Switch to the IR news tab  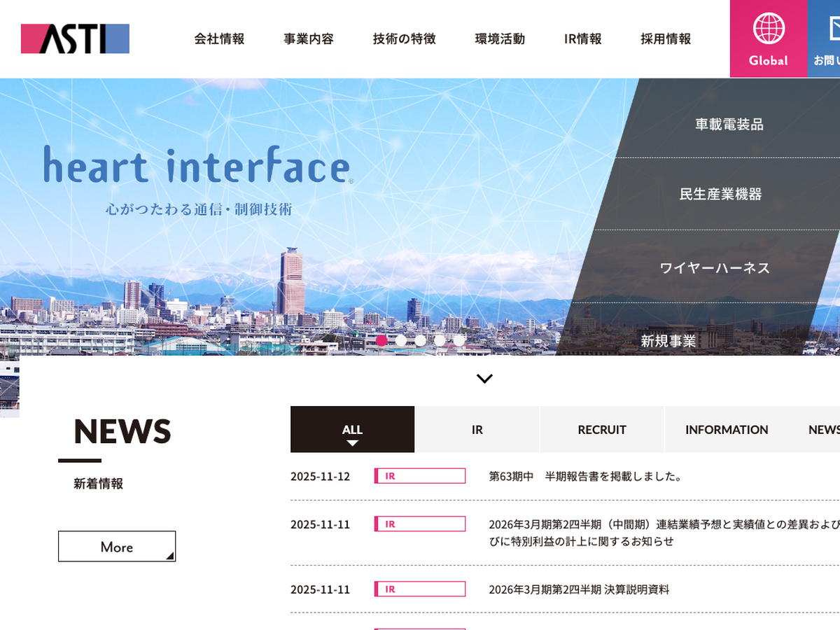[x=477, y=430]
